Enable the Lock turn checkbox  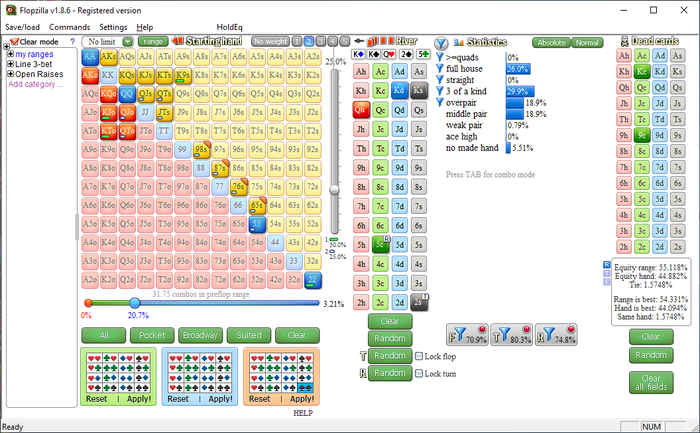tap(419, 373)
